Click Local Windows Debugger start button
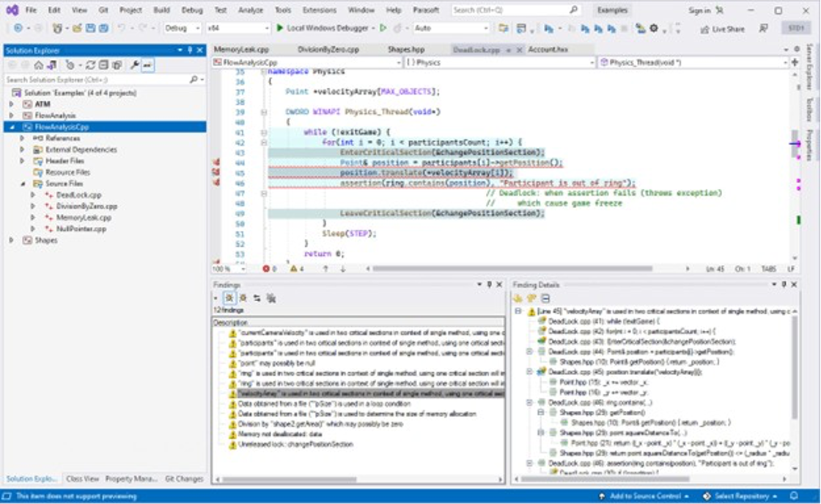Viewport: 821px width, 504px height. (322, 28)
